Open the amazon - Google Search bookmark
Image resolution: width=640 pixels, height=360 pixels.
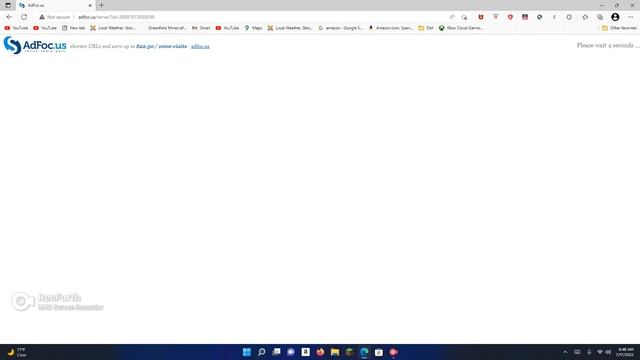coord(340,28)
